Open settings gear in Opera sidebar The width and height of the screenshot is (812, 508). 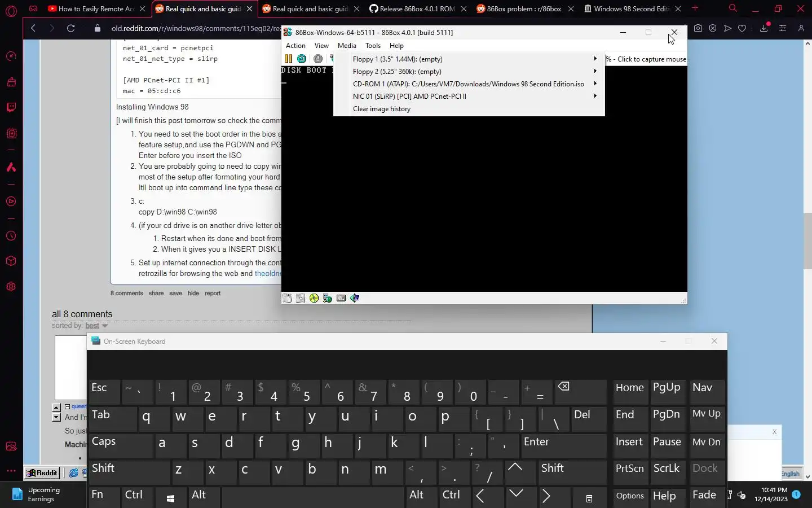(x=11, y=287)
